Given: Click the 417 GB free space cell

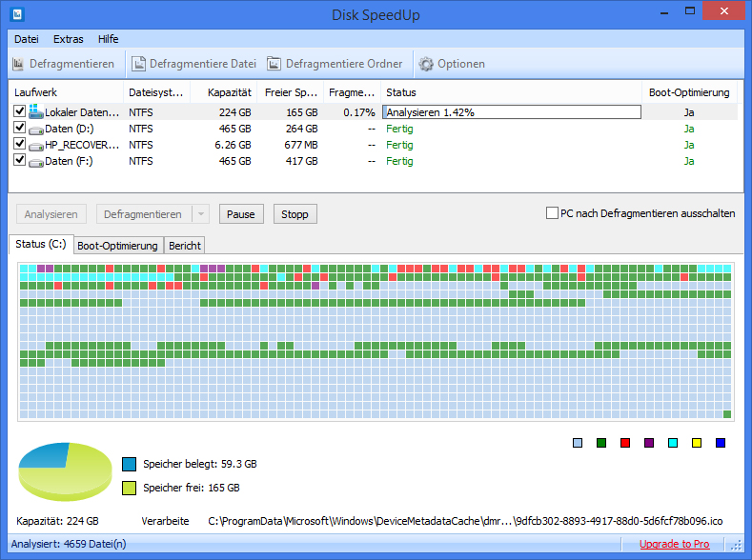Looking at the screenshot, I should click(x=302, y=161).
